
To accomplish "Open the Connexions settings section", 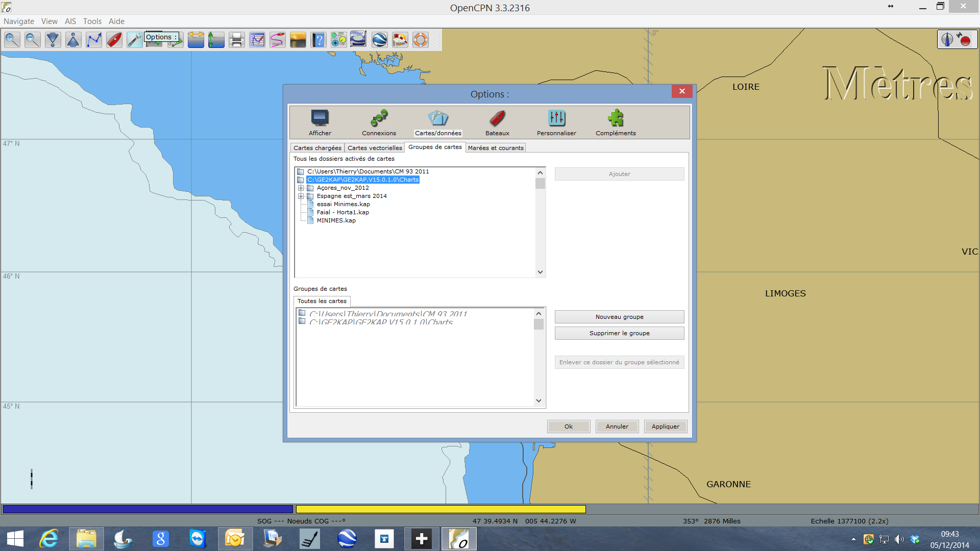I will click(x=379, y=123).
